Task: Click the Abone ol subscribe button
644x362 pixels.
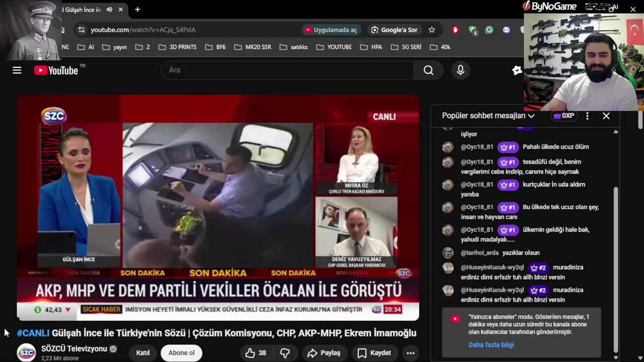Action: 181,353
